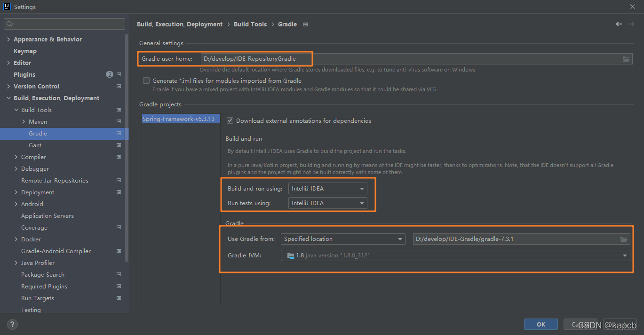Expand the Java Profiler node
This screenshot has width=644, height=335.
point(16,263)
